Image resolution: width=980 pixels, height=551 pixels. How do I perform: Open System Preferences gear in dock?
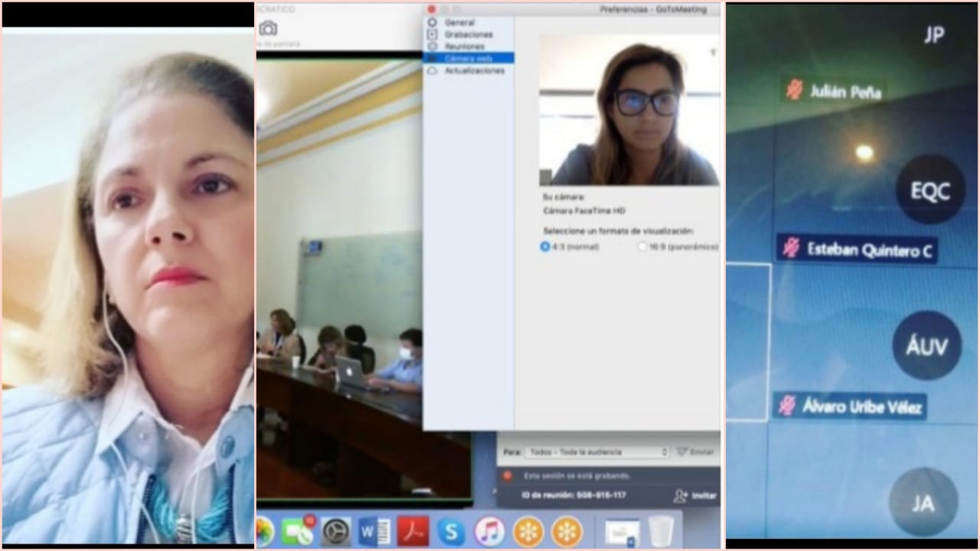coord(335,531)
